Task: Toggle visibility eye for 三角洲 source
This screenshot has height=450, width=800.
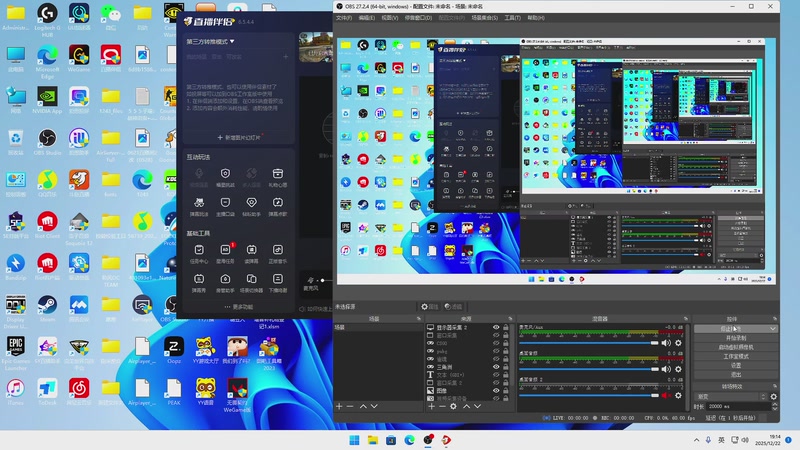Action: 496,367
